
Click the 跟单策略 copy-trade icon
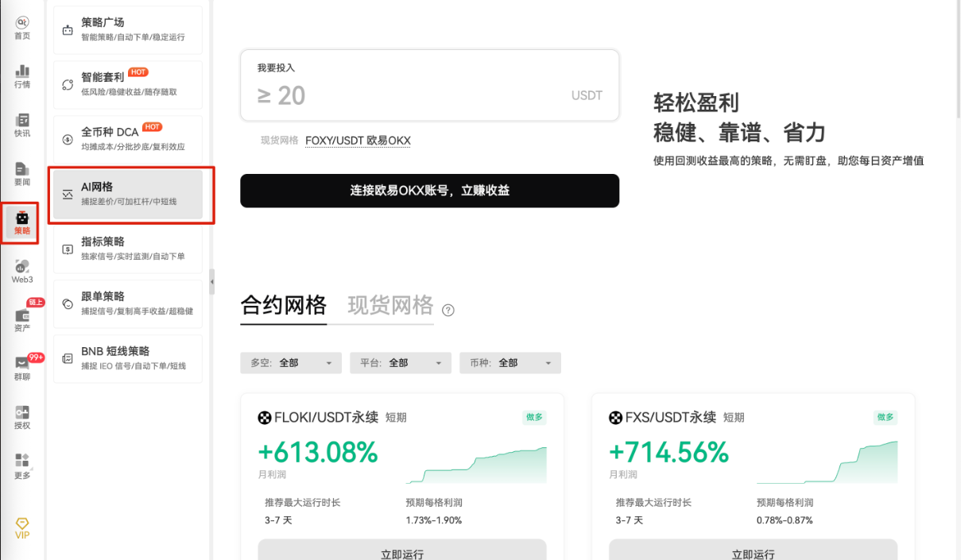[x=68, y=304]
